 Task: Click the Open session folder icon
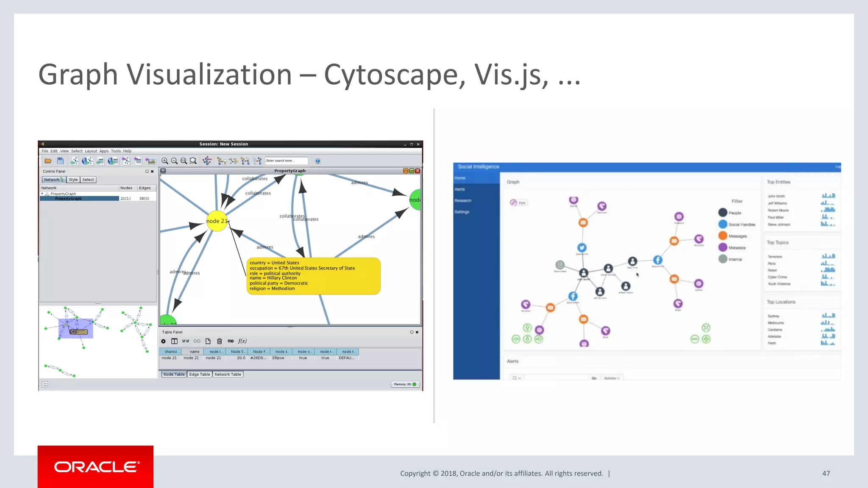pyautogui.click(x=48, y=161)
